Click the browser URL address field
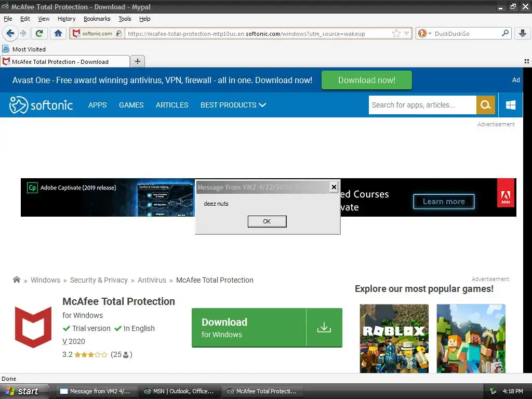532x399 pixels. [x=258, y=33]
